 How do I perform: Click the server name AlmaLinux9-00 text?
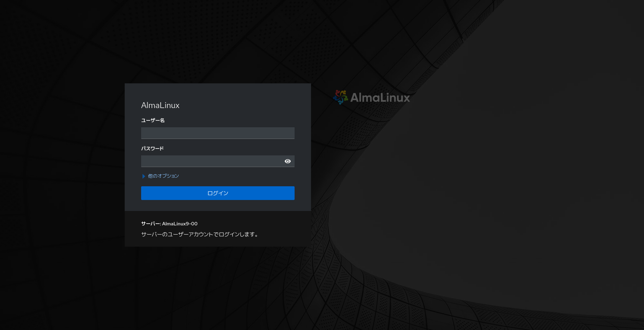point(180,224)
